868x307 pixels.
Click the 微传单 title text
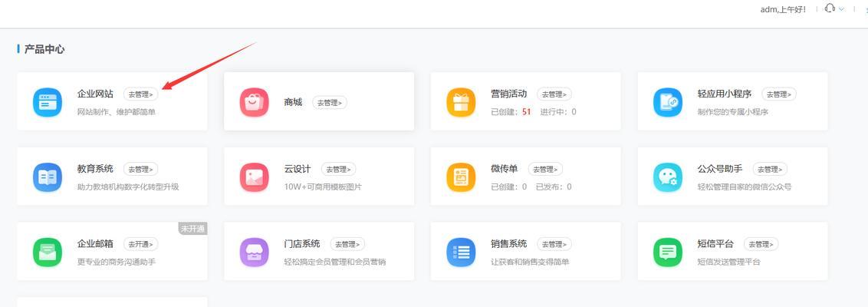coord(505,168)
